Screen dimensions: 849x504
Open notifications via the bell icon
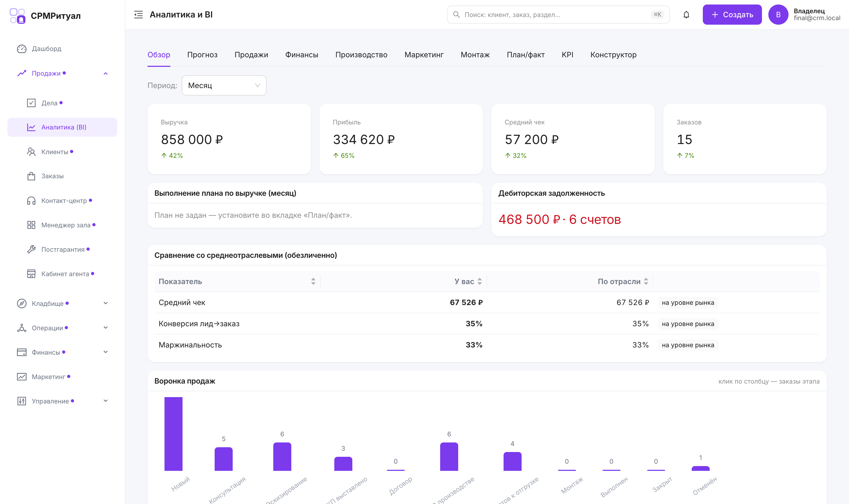coord(686,15)
